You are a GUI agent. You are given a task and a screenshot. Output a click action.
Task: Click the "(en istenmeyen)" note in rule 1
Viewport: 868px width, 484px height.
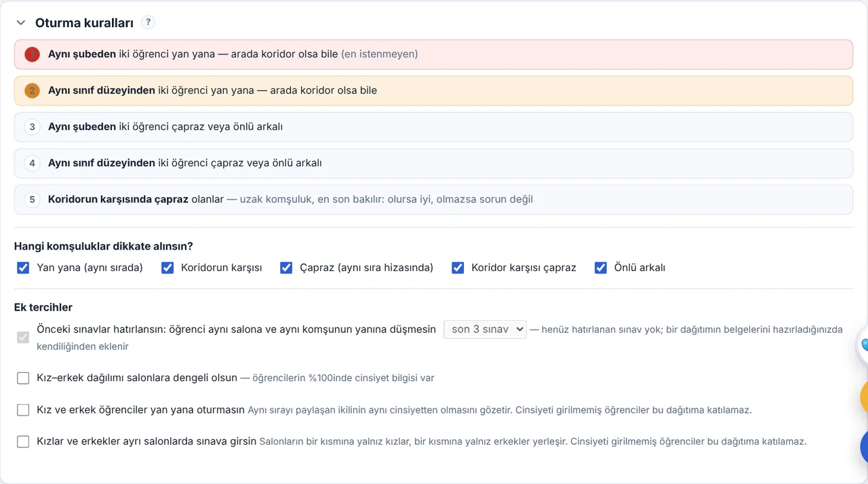coord(379,54)
